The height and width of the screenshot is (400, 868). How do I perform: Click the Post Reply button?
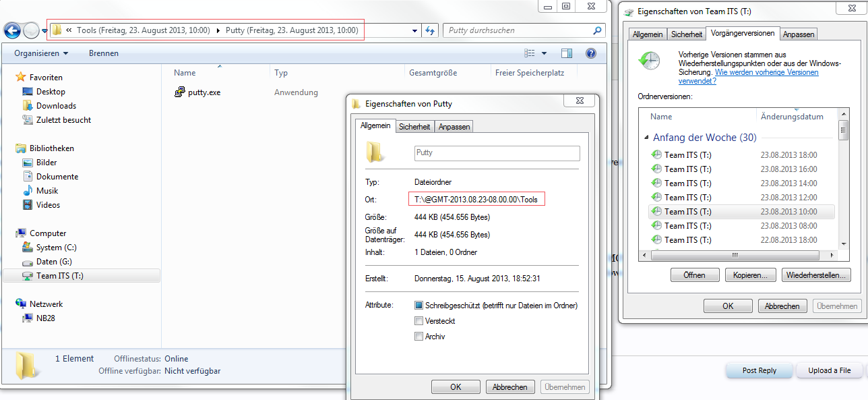tap(759, 370)
